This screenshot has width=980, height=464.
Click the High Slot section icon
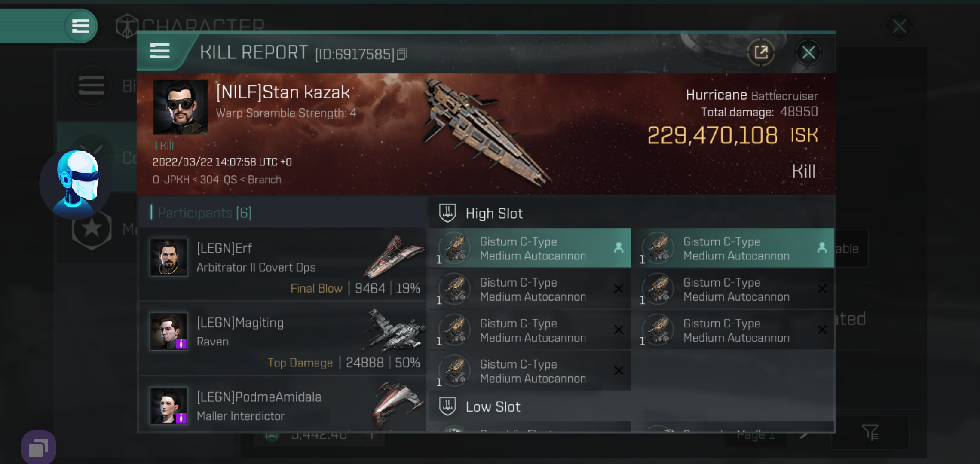[x=447, y=213]
